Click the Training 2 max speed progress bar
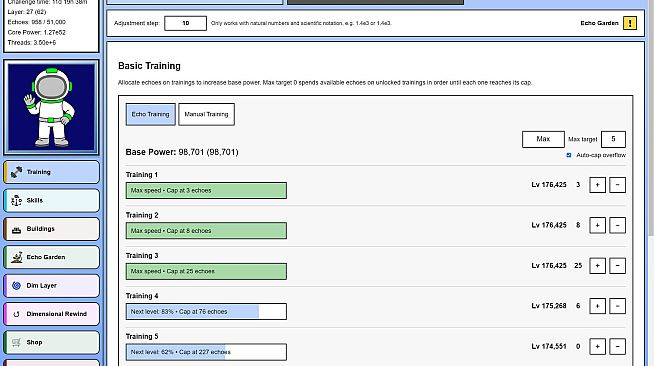The image size is (654, 366). tap(206, 231)
